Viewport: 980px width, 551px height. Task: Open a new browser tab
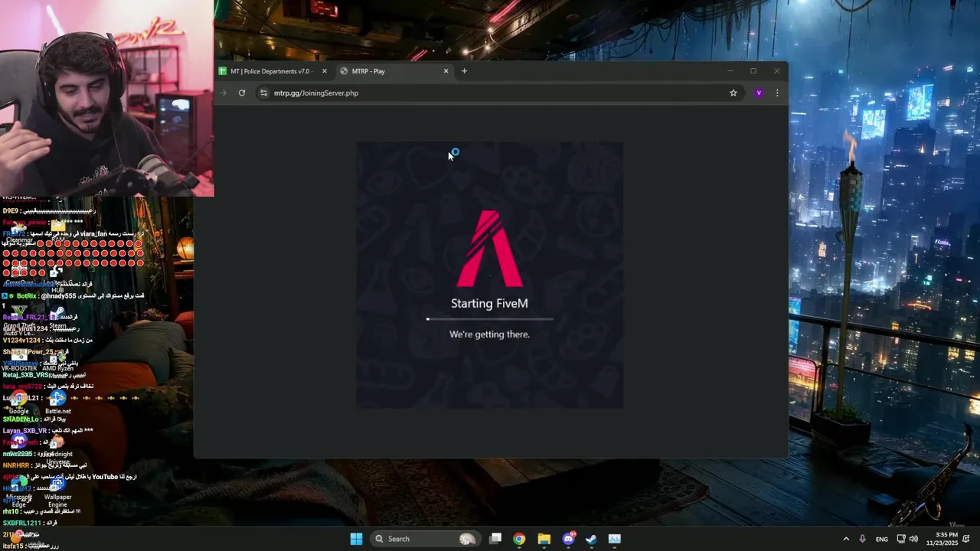pos(464,71)
